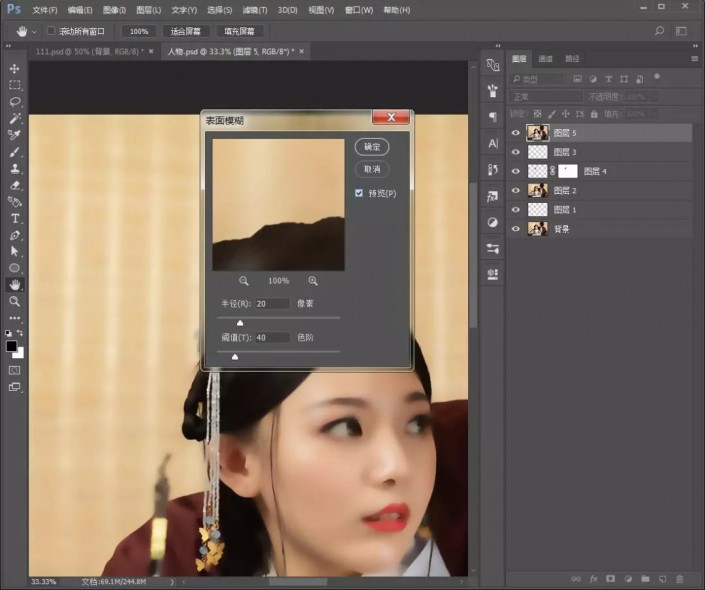Open the 文件(F) menu

pos(45,10)
